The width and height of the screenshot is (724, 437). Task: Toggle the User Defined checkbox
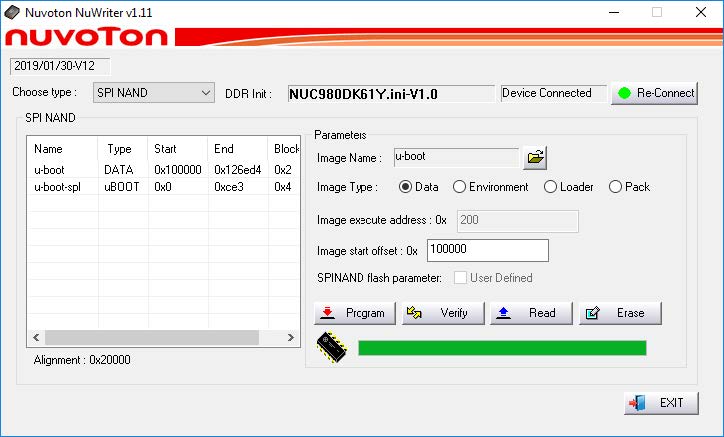point(460,278)
